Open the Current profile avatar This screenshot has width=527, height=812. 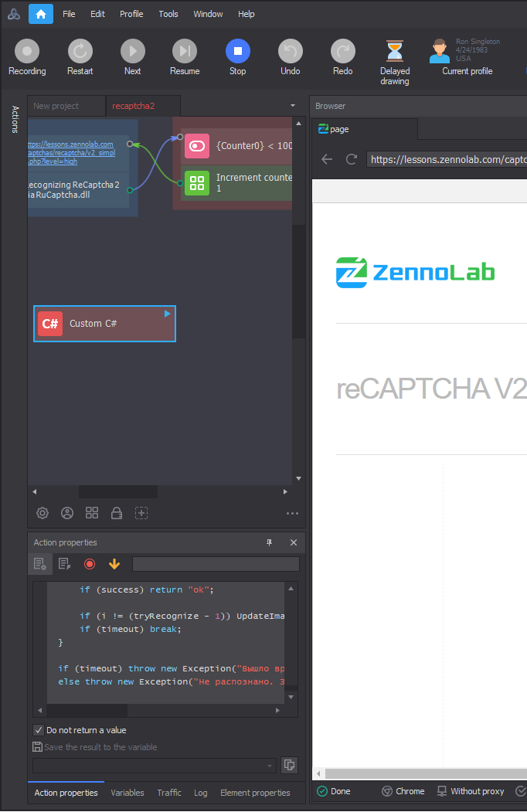440,51
